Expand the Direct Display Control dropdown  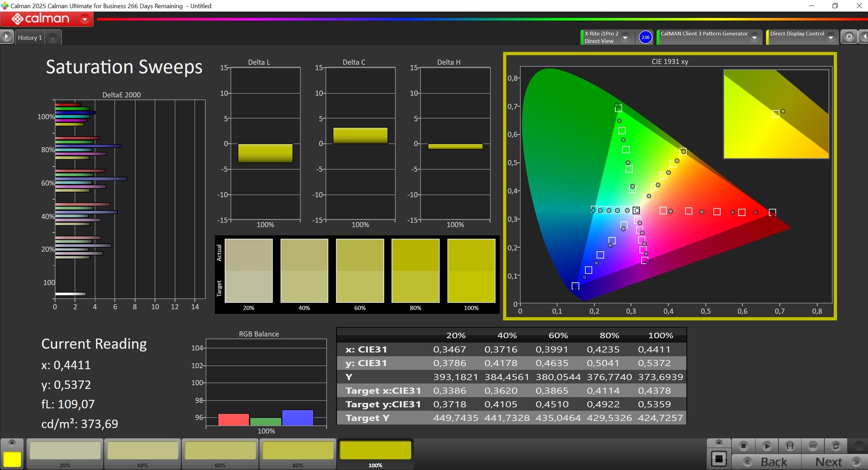tap(831, 38)
